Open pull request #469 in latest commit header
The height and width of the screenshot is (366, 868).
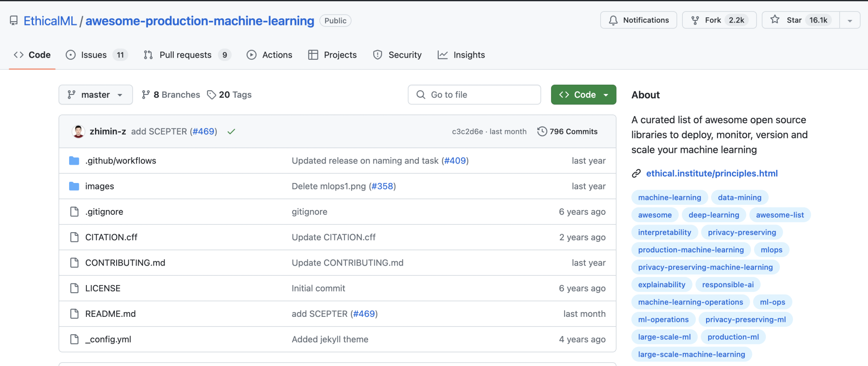pos(203,131)
